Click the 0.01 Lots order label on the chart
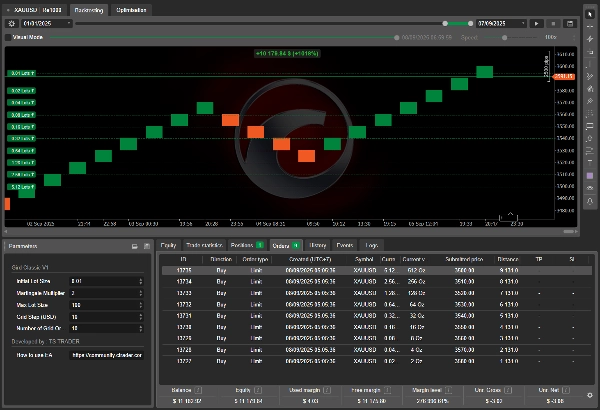This screenshot has height=410, width=600. (x=21, y=73)
